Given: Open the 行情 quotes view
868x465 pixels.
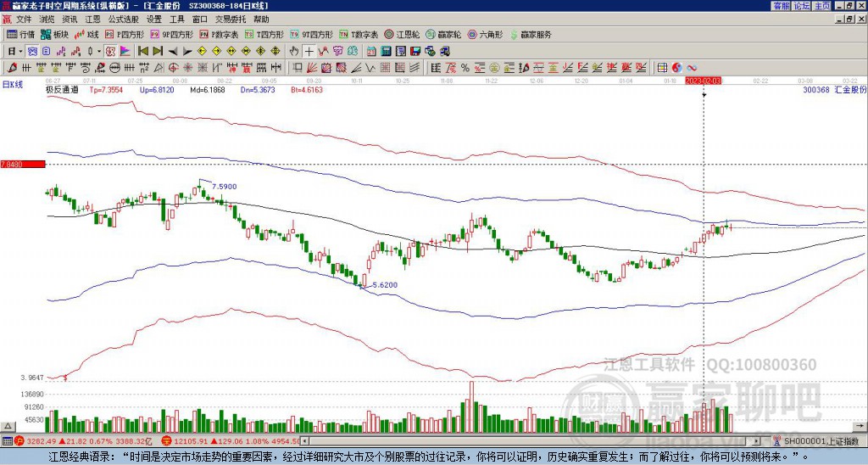Looking at the screenshot, I should 21,35.
